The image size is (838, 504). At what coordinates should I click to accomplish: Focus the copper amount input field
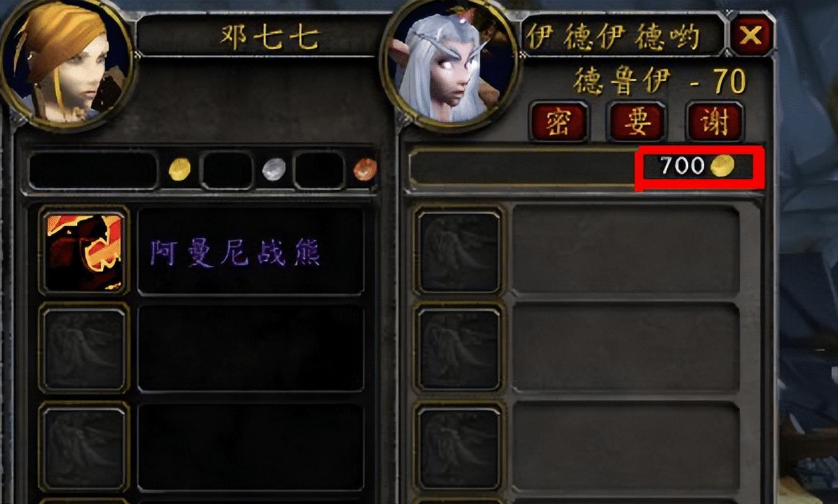point(319,170)
